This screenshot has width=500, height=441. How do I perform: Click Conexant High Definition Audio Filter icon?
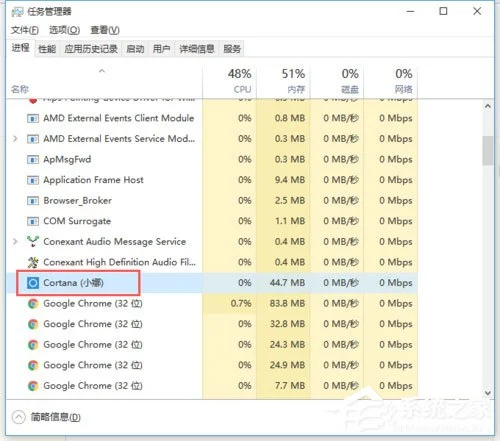[33, 262]
